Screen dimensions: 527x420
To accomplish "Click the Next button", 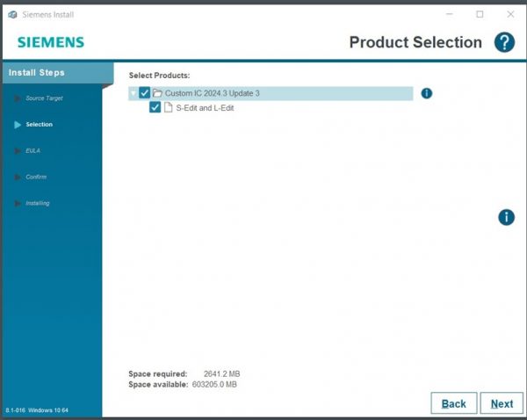I will (502, 403).
